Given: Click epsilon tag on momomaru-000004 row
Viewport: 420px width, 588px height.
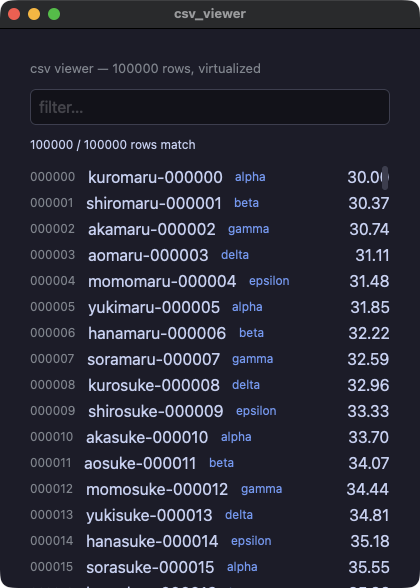Looking at the screenshot, I should click(269, 281).
